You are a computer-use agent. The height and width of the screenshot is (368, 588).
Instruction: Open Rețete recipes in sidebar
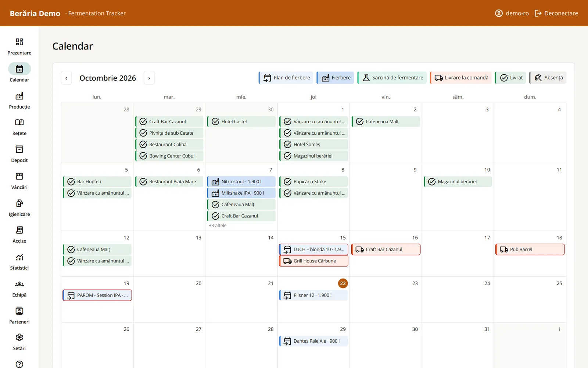pyautogui.click(x=19, y=127)
